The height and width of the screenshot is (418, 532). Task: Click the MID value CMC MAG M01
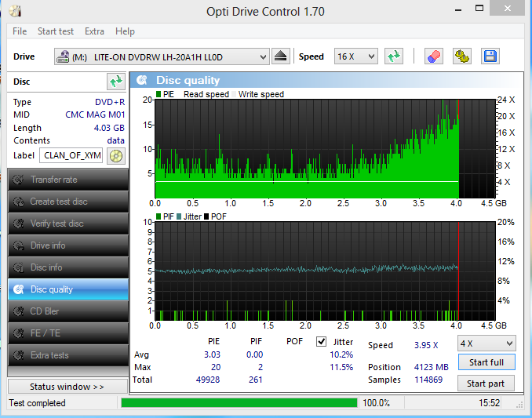pos(95,114)
